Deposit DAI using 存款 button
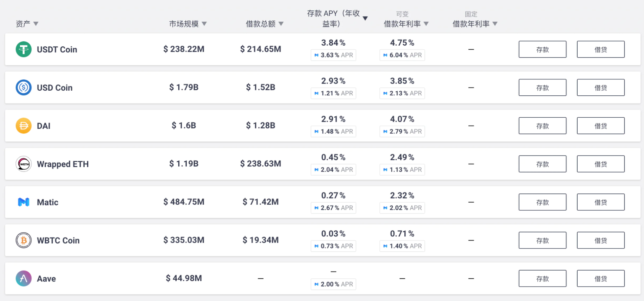The width and height of the screenshot is (644, 301). pos(542,126)
